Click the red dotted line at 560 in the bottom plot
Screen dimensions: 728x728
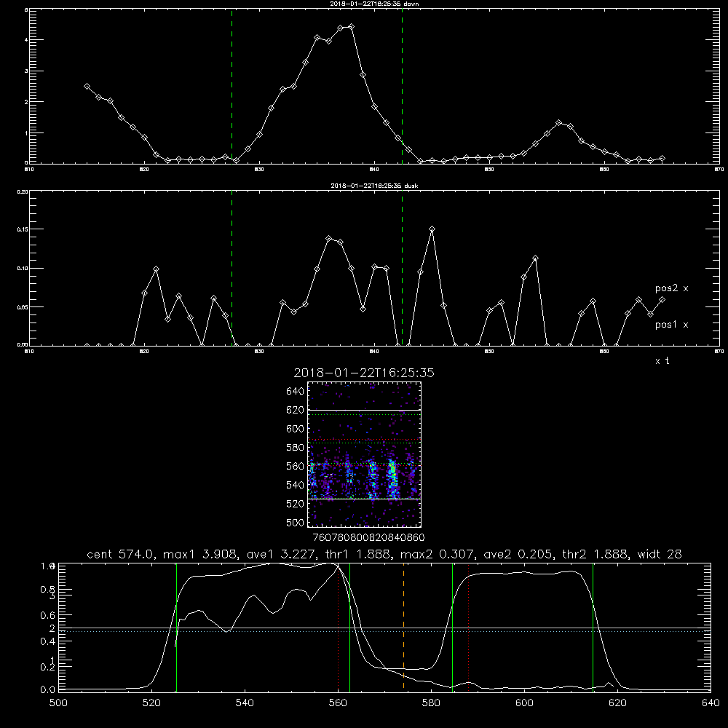click(x=338, y=627)
